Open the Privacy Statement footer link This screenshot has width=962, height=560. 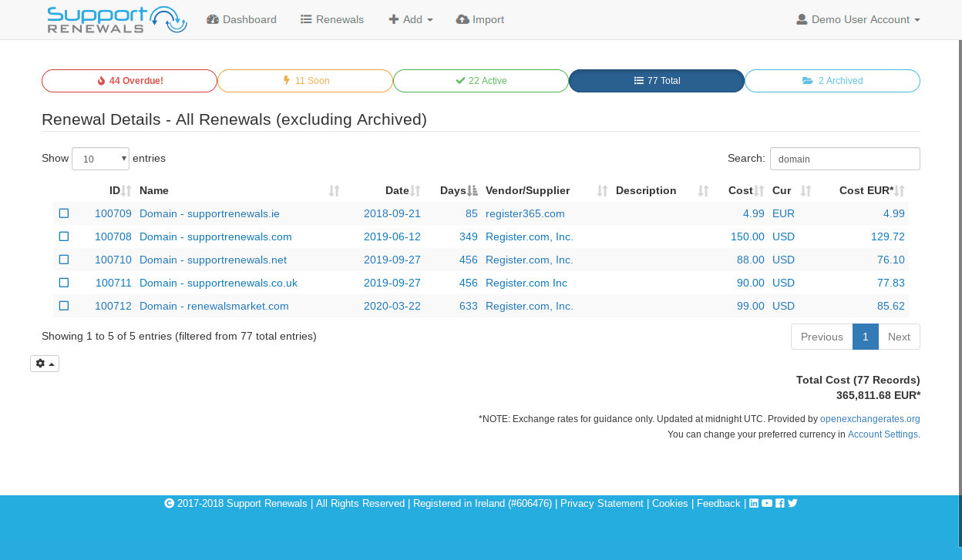point(602,503)
